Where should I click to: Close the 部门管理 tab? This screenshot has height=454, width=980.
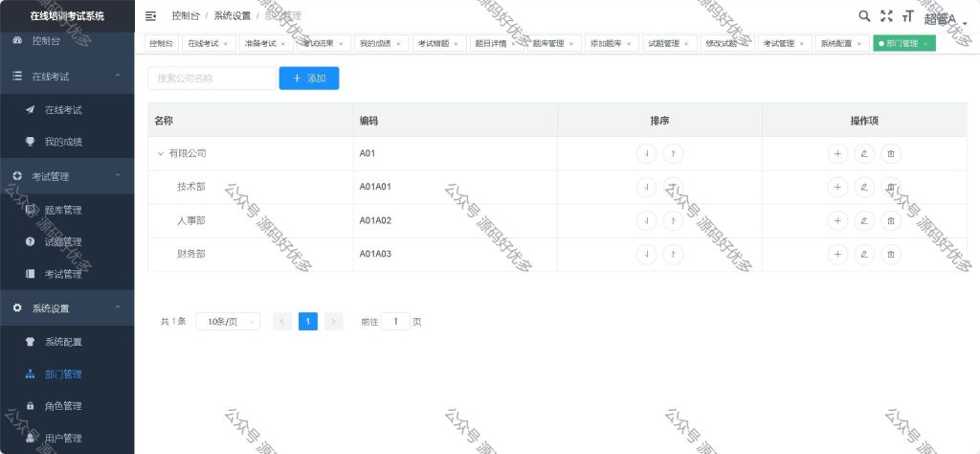click(925, 44)
